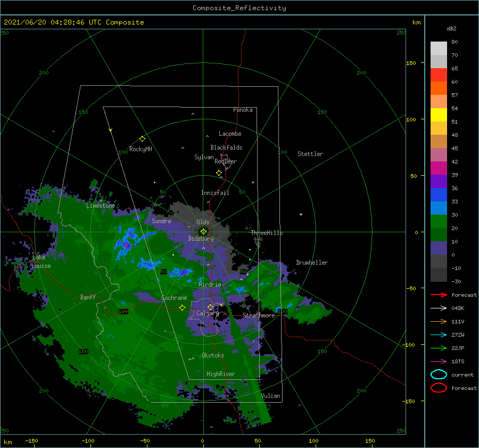Click the -150 km x-axis tick label
Image resolution: width=479 pixels, height=448 pixels.
31,441
